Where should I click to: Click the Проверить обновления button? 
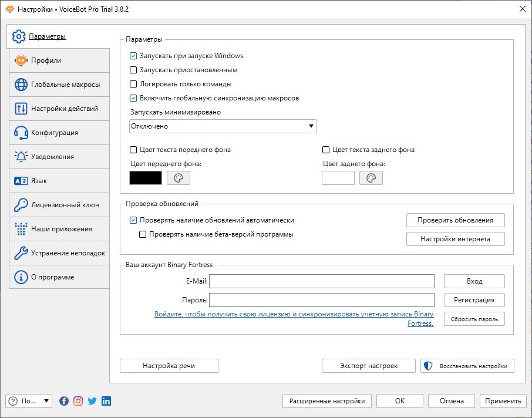(455, 220)
